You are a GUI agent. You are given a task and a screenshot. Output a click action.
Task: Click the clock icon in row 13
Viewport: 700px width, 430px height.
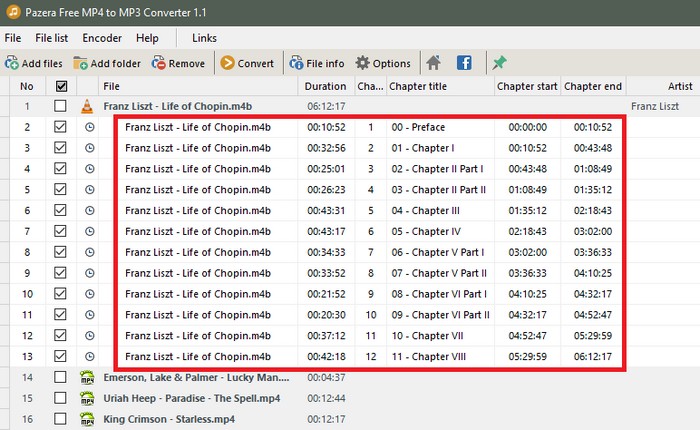pyautogui.click(x=90, y=357)
